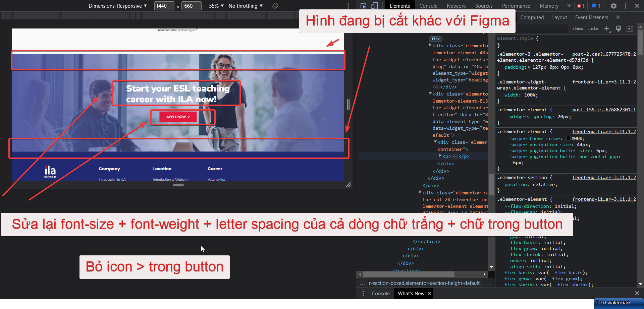Show more Styles sidebar tabs
644x309 pixels.
point(618,17)
